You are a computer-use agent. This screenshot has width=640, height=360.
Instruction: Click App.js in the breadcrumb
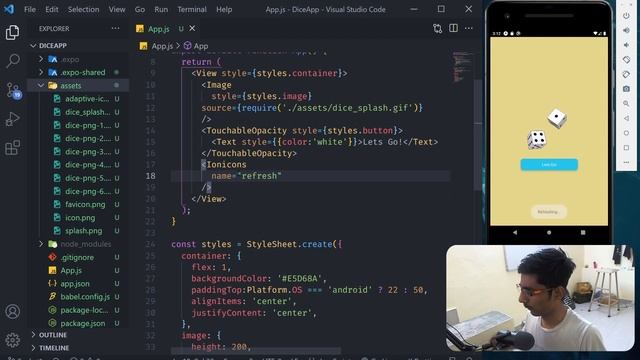[162, 46]
